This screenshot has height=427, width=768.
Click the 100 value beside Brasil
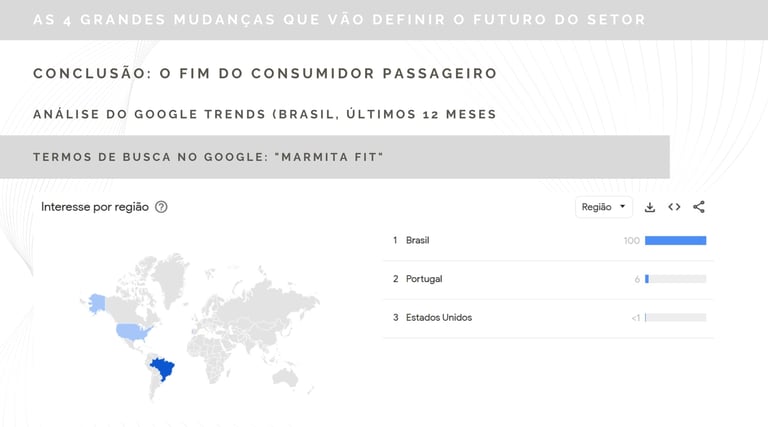coord(631,240)
